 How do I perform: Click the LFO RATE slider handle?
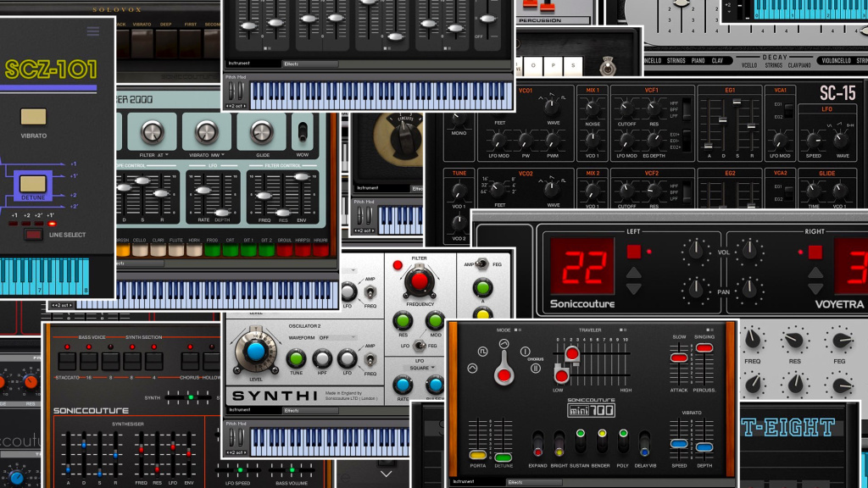[203, 191]
